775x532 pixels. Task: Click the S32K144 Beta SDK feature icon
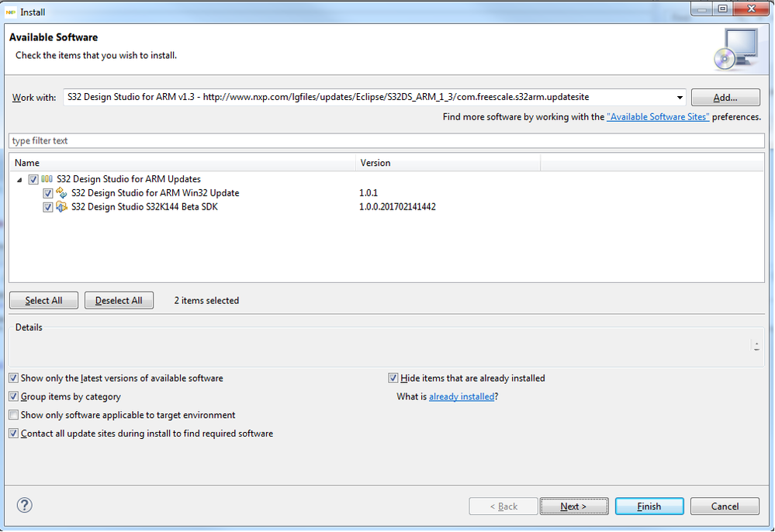coord(61,206)
